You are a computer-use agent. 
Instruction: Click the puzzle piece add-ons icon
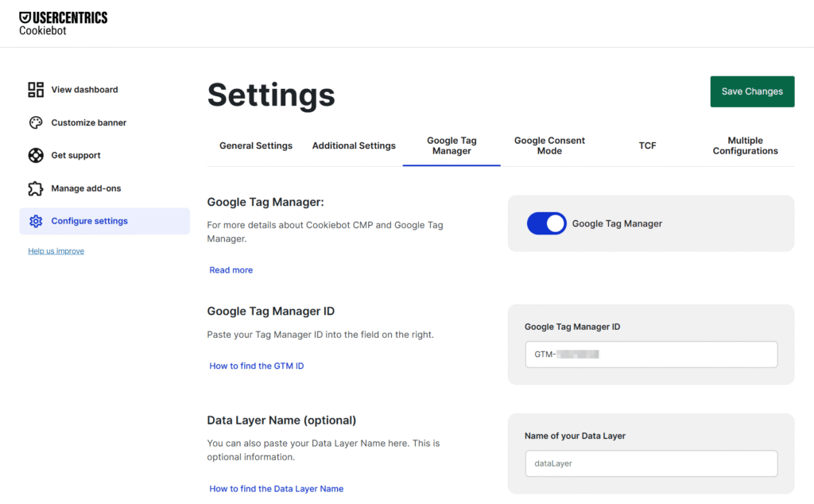pos(36,188)
